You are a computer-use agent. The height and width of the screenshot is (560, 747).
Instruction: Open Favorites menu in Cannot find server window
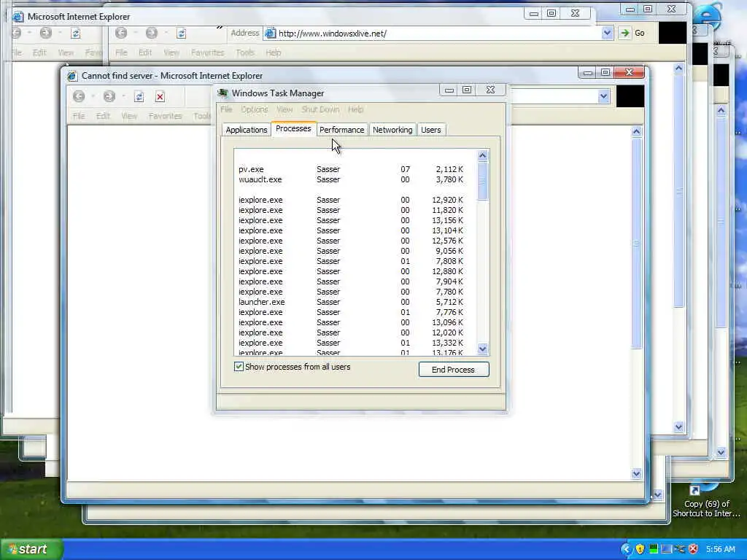[165, 116]
